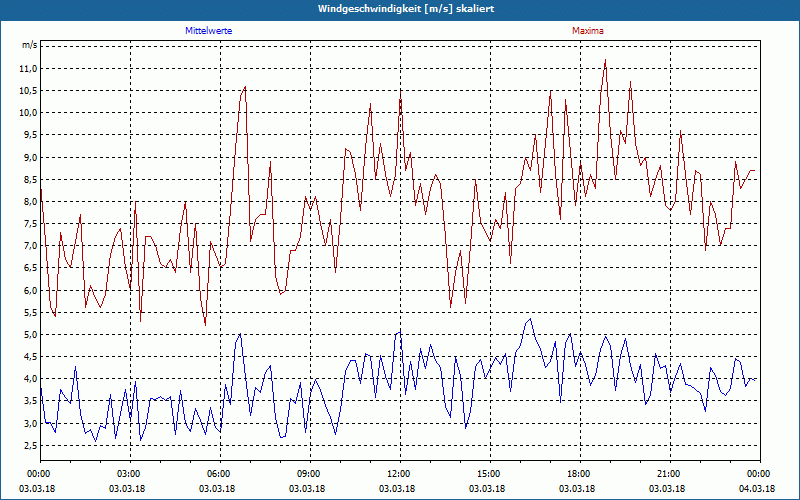Click the 3,5 y-axis value
Screen dimensions: 800x500
pos(30,402)
